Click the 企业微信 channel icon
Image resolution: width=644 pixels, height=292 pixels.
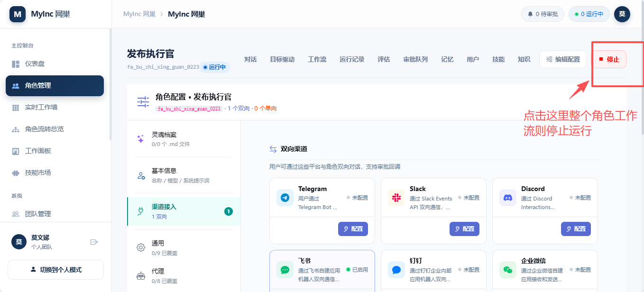[508, 270]
